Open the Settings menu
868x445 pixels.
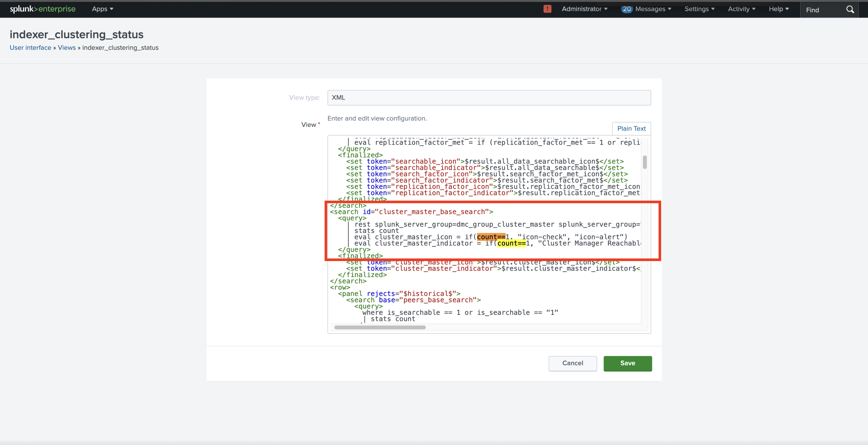click(x=699, y=9)
